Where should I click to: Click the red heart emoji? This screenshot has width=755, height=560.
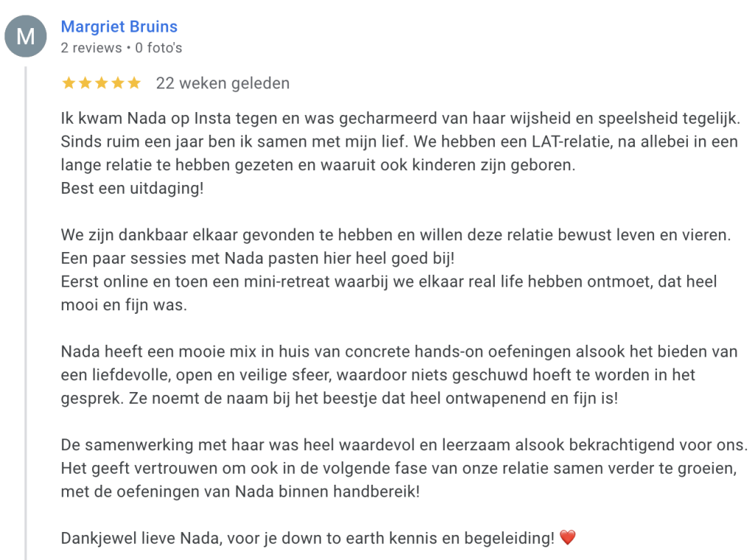click(x=567, y=539)
